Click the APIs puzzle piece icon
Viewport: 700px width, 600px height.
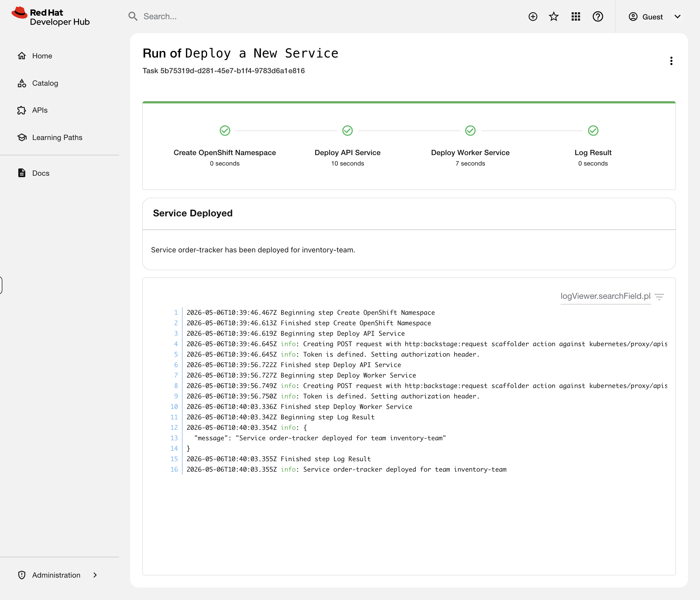[x=21, y=110]
